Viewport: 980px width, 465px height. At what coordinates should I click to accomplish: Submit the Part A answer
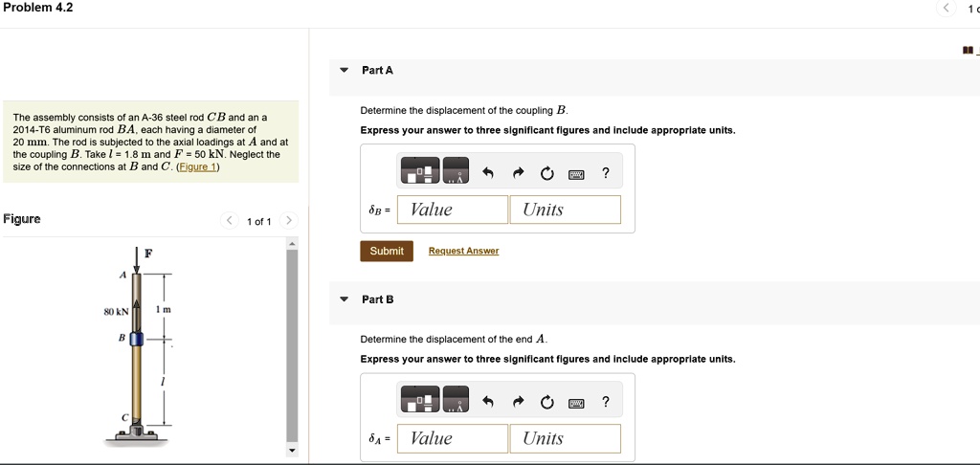click(x=387, y=251)
